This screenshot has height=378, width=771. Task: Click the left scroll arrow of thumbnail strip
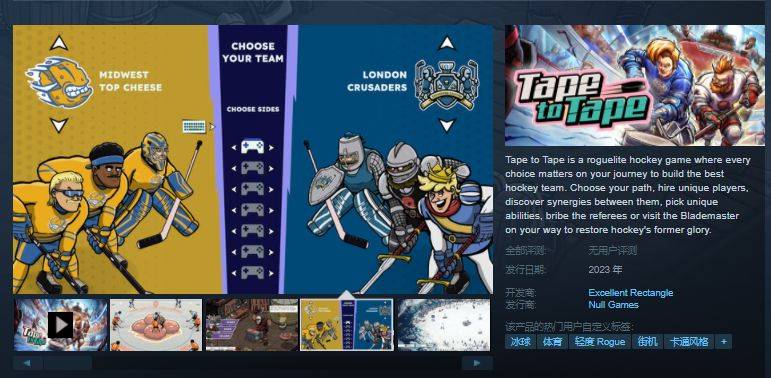[27, 363]
